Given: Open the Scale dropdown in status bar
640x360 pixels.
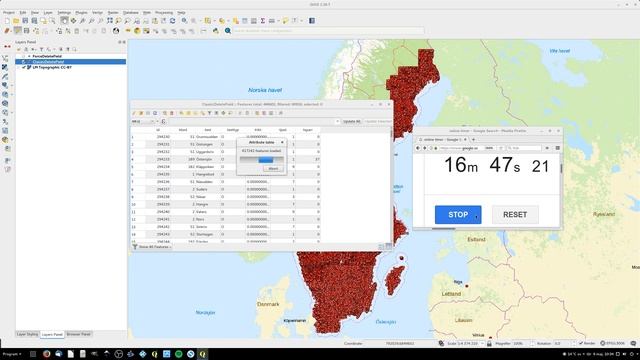Looking at the screenshot, I should 482,344.
